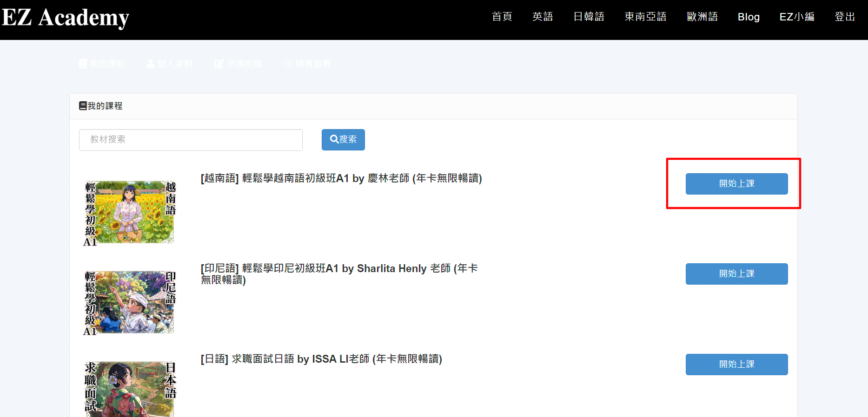Click the person icon for 個人資料
Image resolution: width=868 pixels, height=417 pixels.
coord(151,64)
